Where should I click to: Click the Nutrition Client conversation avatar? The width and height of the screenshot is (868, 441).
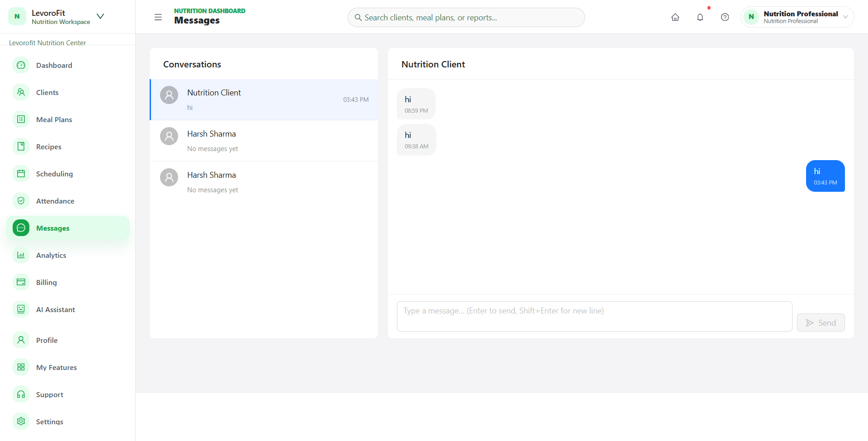click(x=169, y=95)
